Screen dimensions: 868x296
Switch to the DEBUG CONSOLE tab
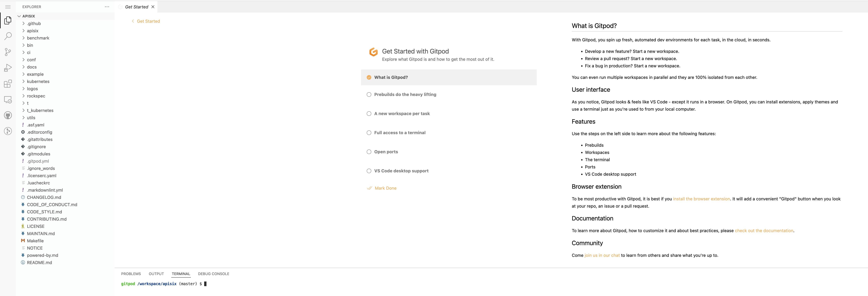[x=214, y=274]
